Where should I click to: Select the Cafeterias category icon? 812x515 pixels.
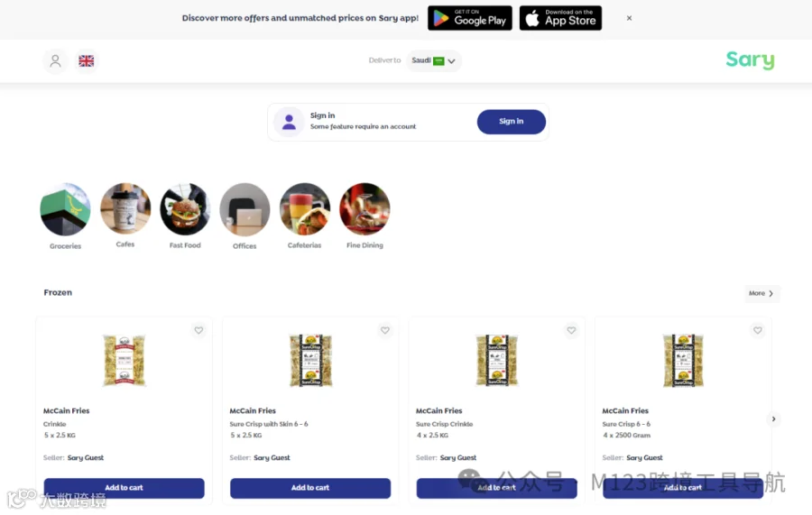(x=305, y=209)
